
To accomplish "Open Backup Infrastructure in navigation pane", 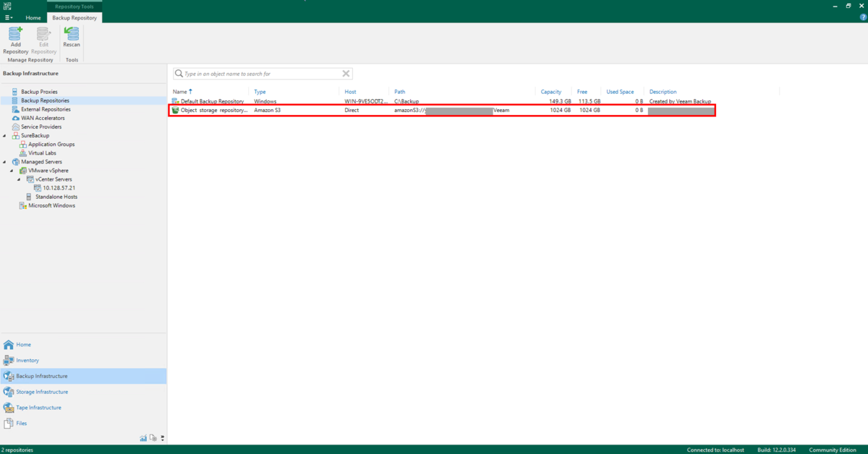I will click(83, 376).
